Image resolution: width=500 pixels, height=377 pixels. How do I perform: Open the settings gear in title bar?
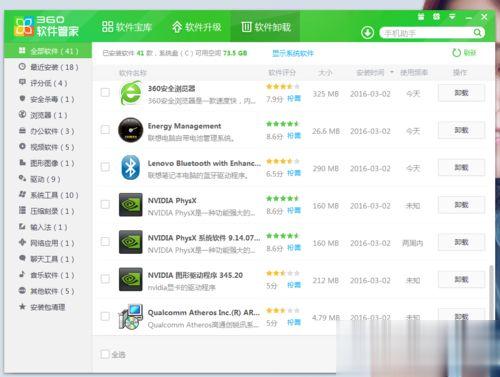pyautogui.click(x=436, y=17)
